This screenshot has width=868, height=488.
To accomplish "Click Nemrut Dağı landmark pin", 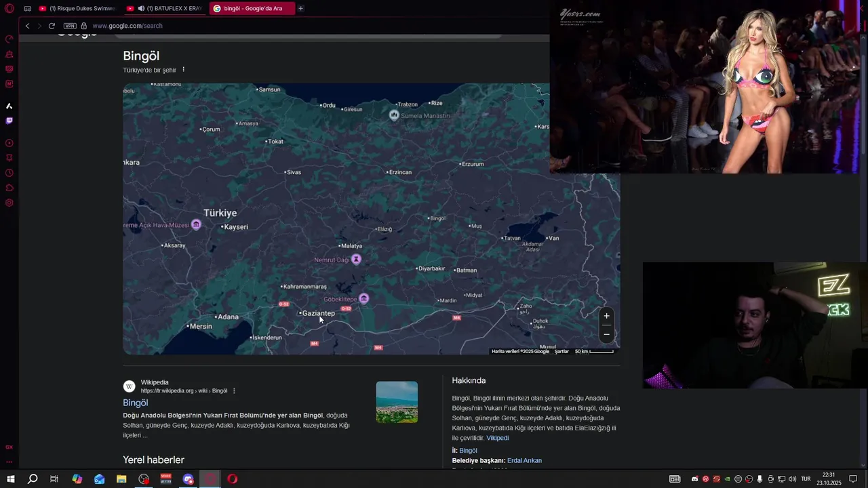I will 356,259.
